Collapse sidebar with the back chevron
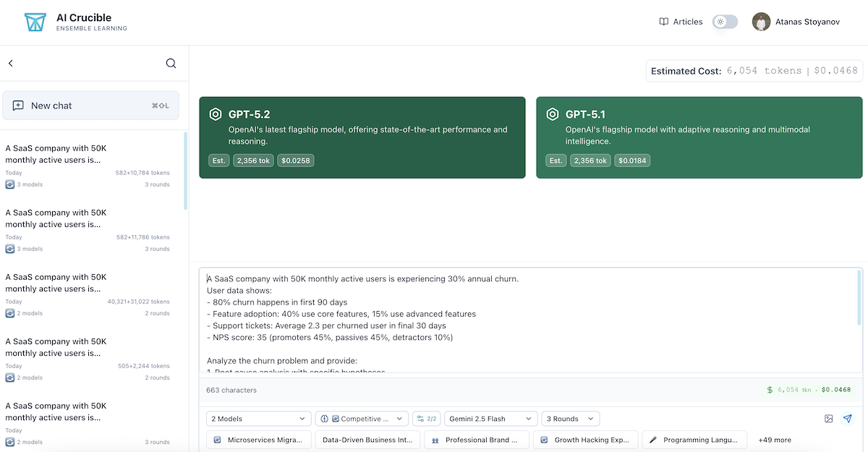The image size is (868, 452). click(11, 64)
